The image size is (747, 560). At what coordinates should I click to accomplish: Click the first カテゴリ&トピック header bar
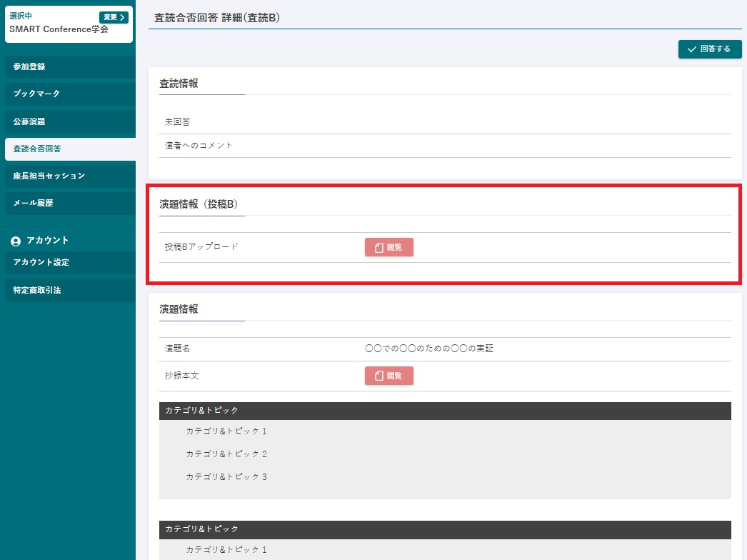pos(444,411)
